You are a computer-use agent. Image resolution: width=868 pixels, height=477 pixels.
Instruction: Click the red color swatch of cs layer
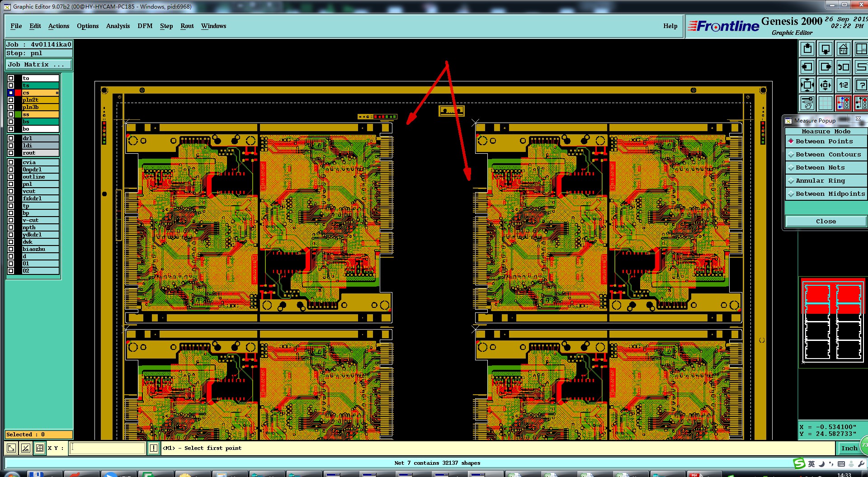[x=18, y=93]
